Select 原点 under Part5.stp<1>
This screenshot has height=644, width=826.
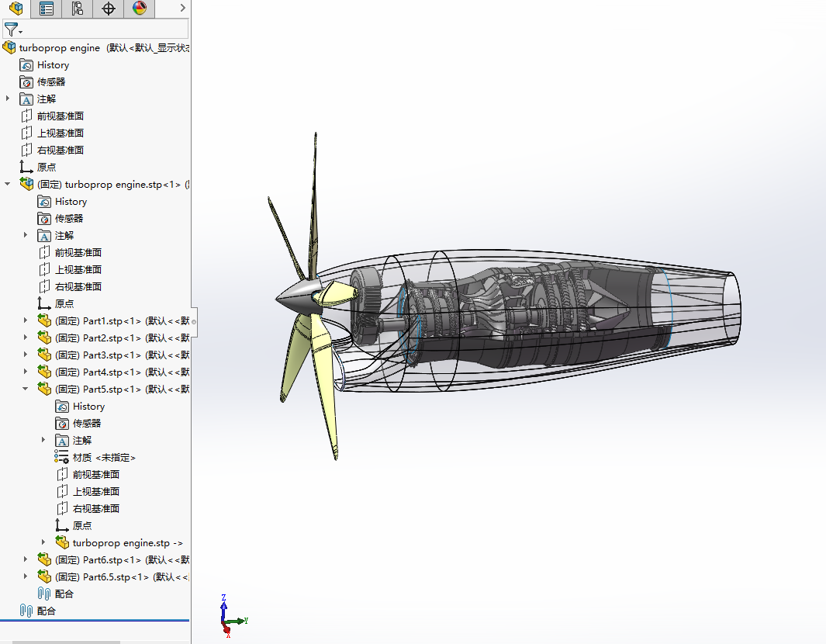pos(74,525)
